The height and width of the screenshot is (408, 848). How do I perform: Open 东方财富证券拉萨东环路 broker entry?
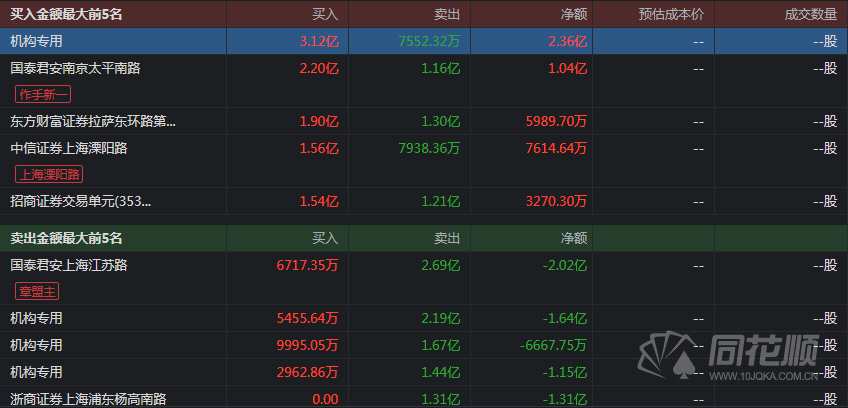[x=92, y=121]
